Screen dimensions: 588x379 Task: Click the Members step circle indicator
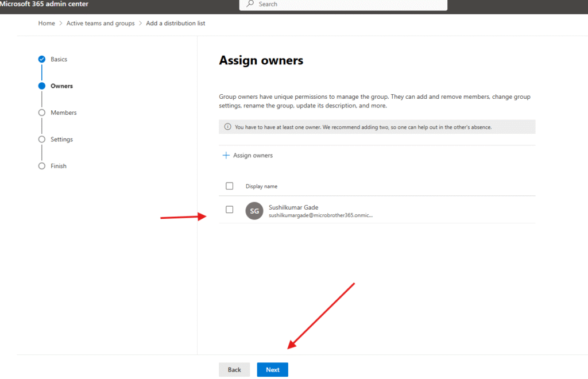41,113
